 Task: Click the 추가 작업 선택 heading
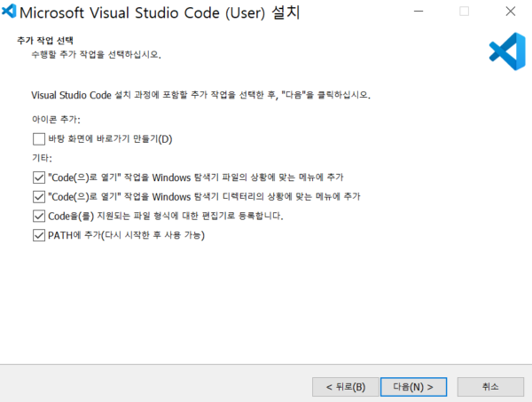45,41
